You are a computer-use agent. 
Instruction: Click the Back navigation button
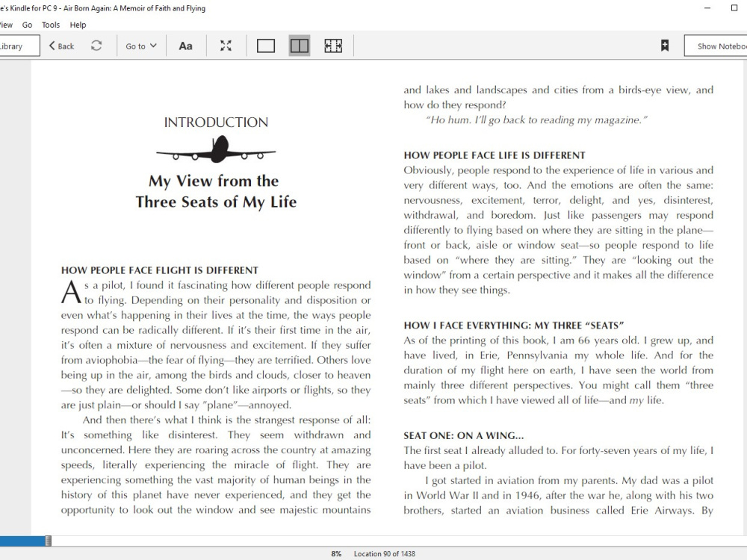click(61, 46)
